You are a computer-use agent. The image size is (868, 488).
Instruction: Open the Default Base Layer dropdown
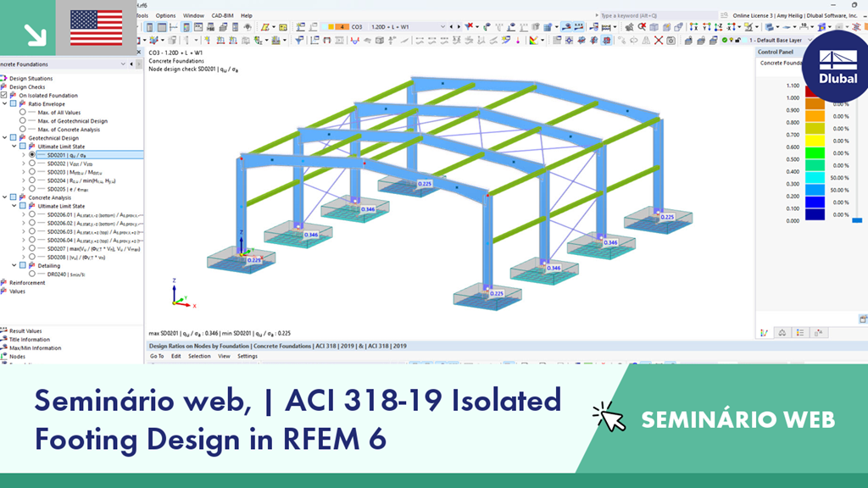pos(810,41)
